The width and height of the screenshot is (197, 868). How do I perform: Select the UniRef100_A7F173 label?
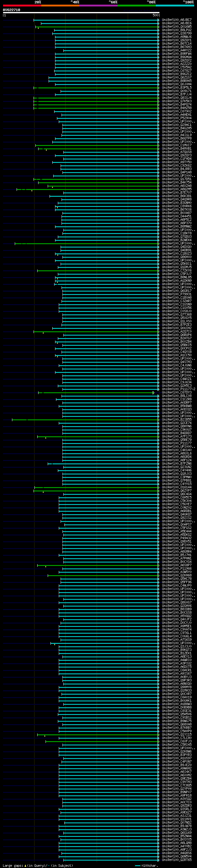[x=176, y=436]
